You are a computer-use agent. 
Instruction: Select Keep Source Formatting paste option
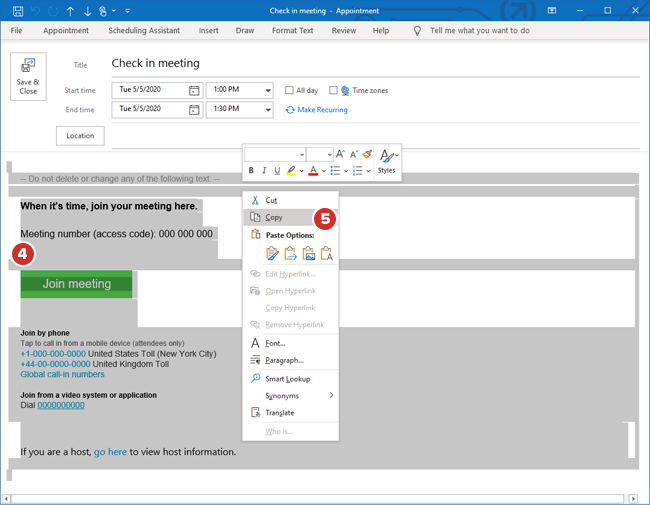[x=273, y=254]
